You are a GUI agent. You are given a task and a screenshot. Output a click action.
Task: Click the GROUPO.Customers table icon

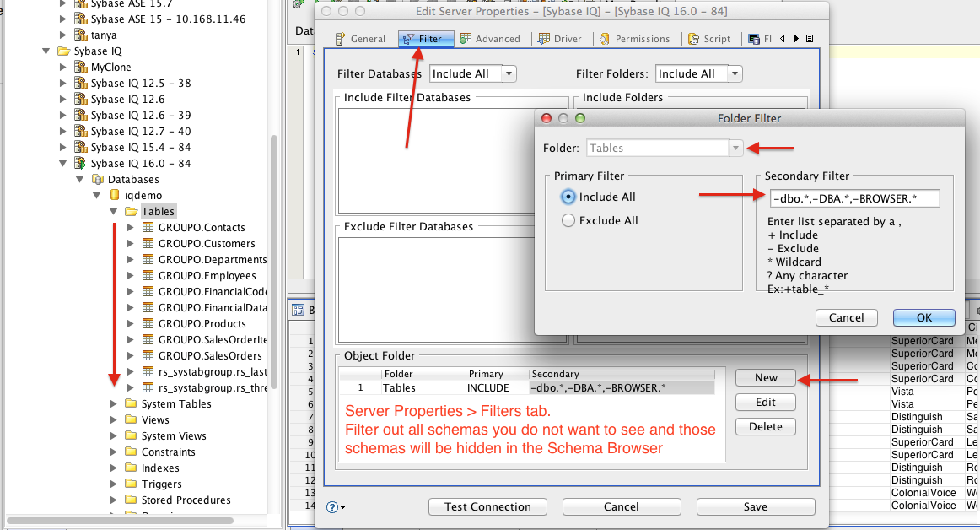click(148, 243)
